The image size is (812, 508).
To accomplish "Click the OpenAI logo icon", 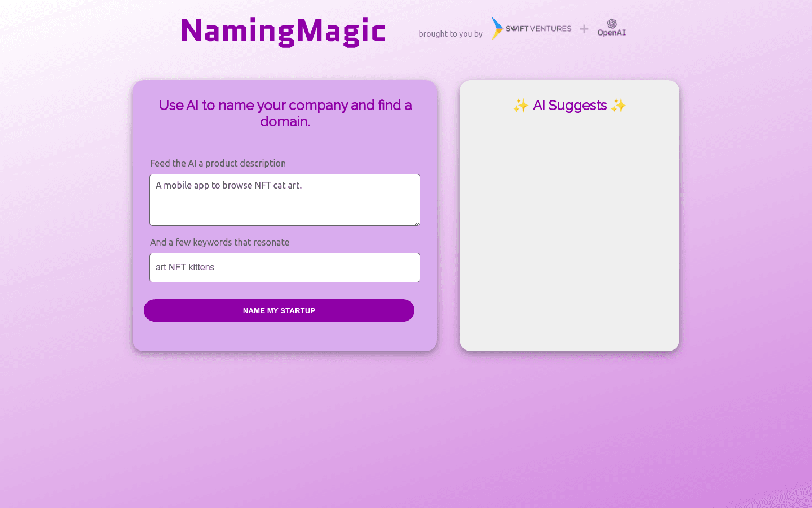I will (x=611, y=24).
